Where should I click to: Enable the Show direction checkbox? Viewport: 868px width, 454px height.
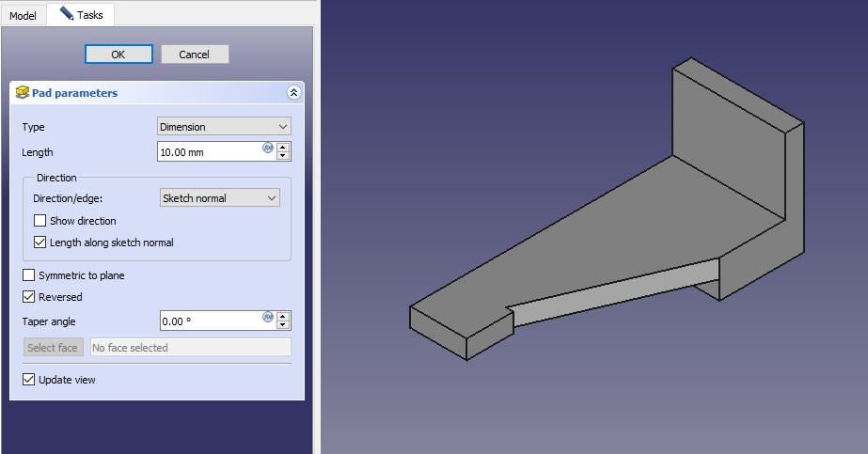[39, 221]
